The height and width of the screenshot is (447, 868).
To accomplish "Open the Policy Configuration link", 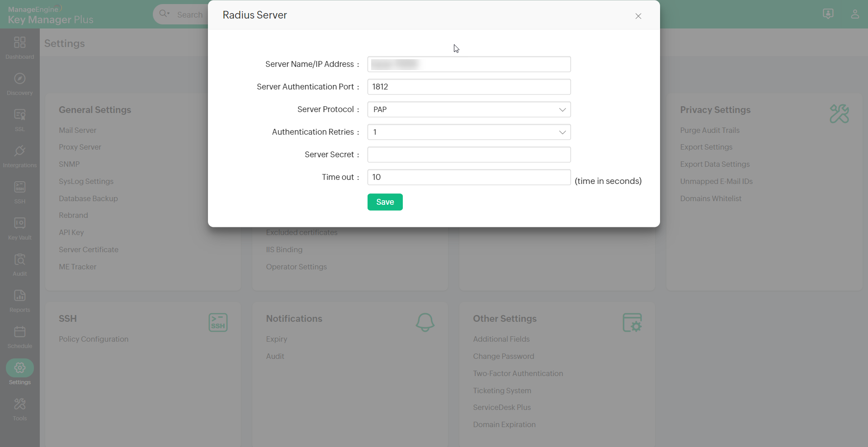I will coord(94,339).
